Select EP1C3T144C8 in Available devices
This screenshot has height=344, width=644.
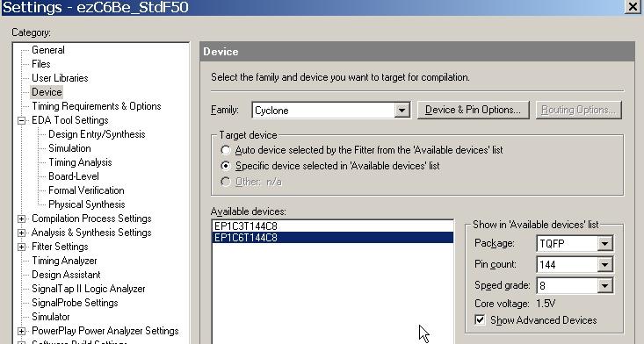[333, 226]
